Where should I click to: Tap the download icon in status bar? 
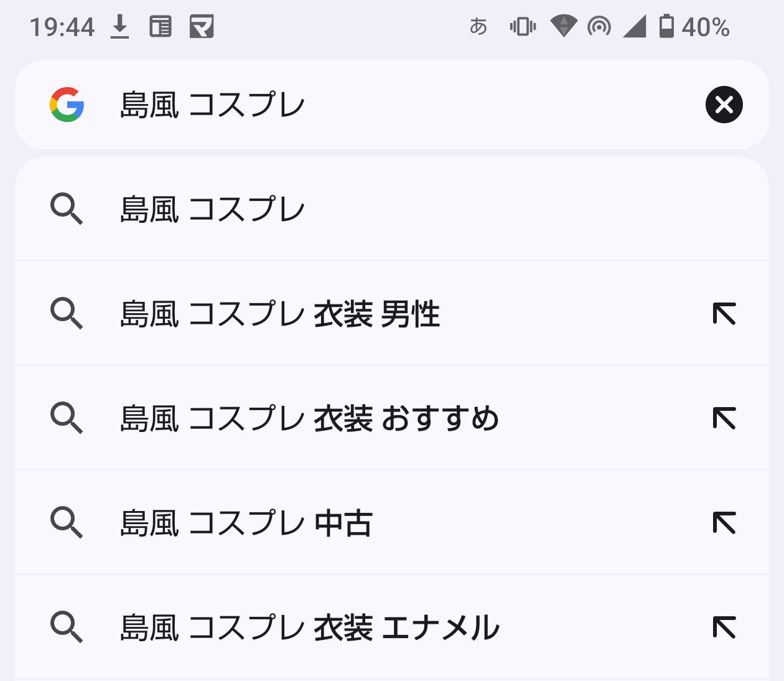coord(119,27)
